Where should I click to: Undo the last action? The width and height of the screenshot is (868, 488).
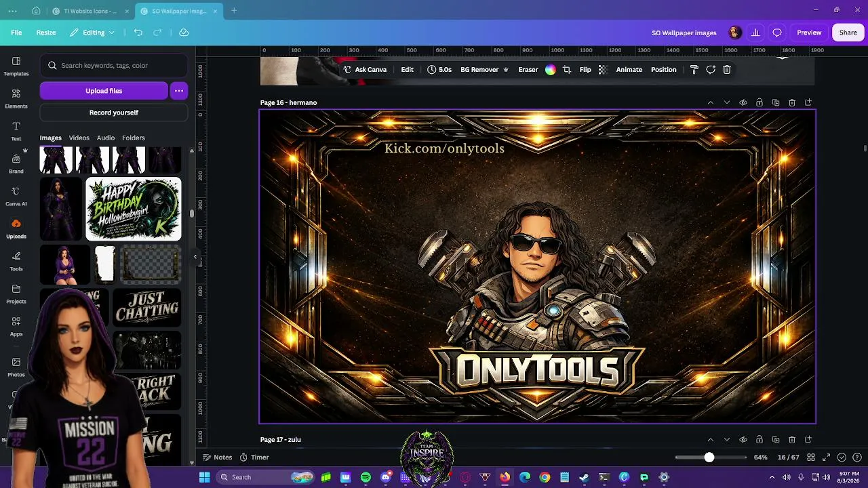(138, 33)
